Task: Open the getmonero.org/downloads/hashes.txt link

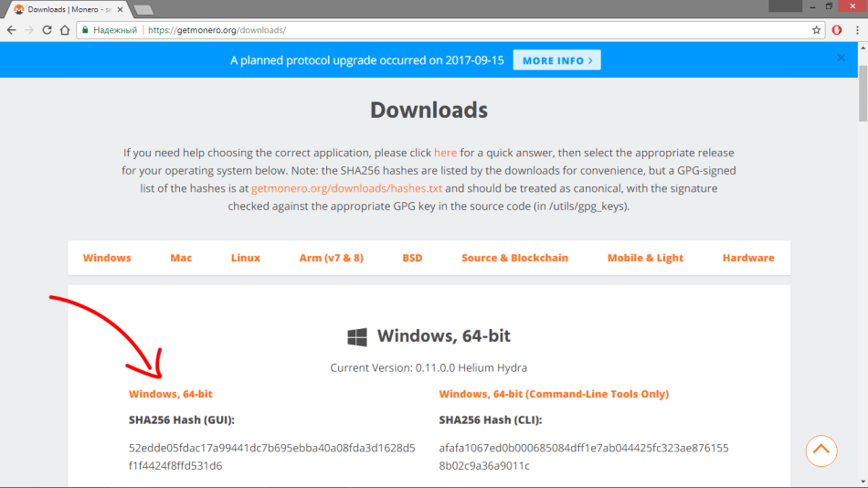Action: [346, 188]
